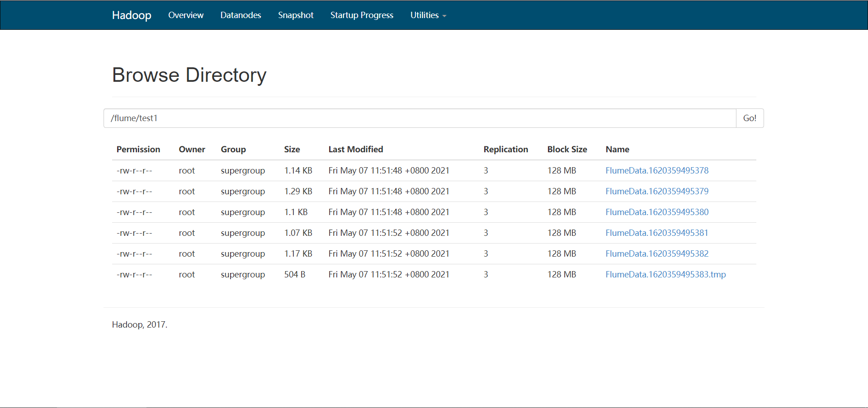Screen dimensions: 868x408
Task: Click replication value in 1.17 KB row
Action: 486,253
